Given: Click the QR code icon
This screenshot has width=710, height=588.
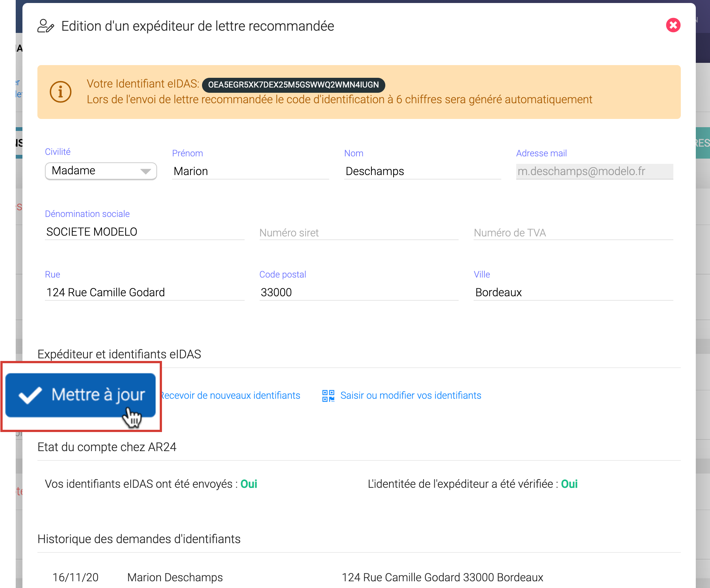Looking at the screenshot, I should pos(328,396).
